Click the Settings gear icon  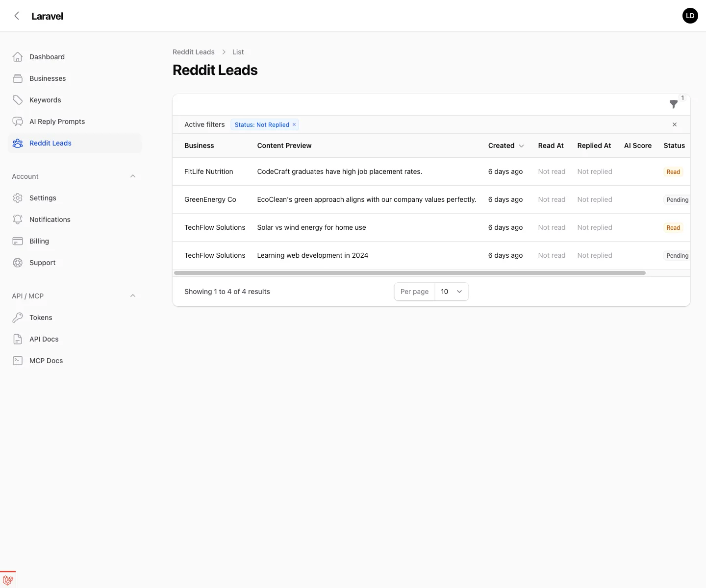(18, 198)
